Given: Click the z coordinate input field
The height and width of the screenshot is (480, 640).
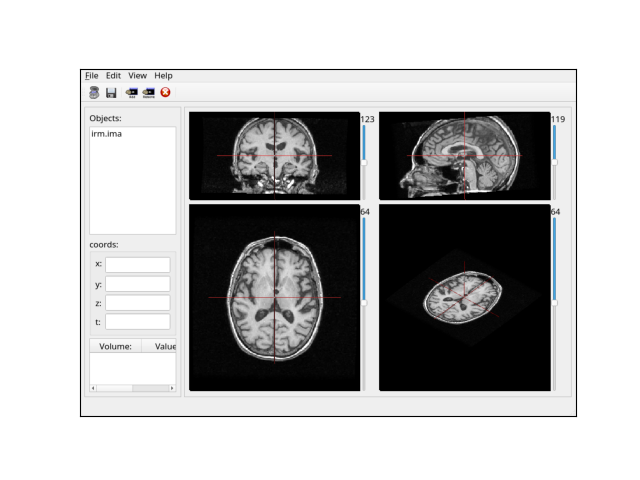Looking at the screenshot, I should point(138,303).
